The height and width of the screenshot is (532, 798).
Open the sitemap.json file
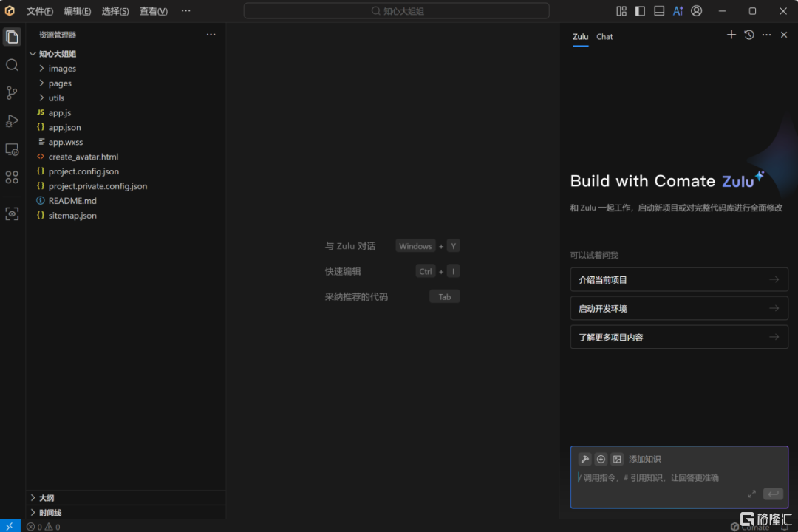coord(126,215)
